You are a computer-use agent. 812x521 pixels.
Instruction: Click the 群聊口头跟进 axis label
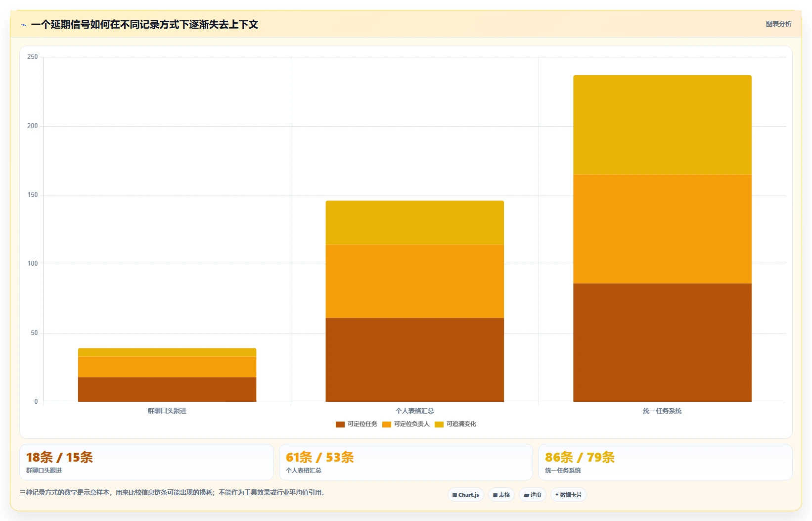[x=167, y=411]
